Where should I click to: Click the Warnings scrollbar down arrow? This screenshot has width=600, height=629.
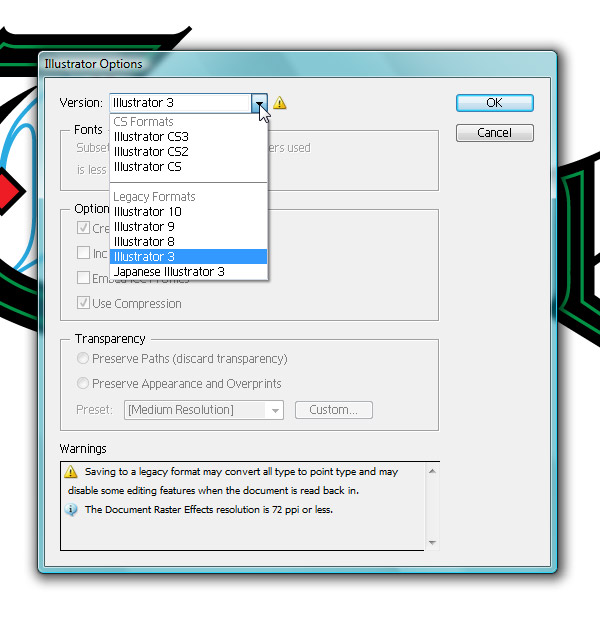coord(432,543)
